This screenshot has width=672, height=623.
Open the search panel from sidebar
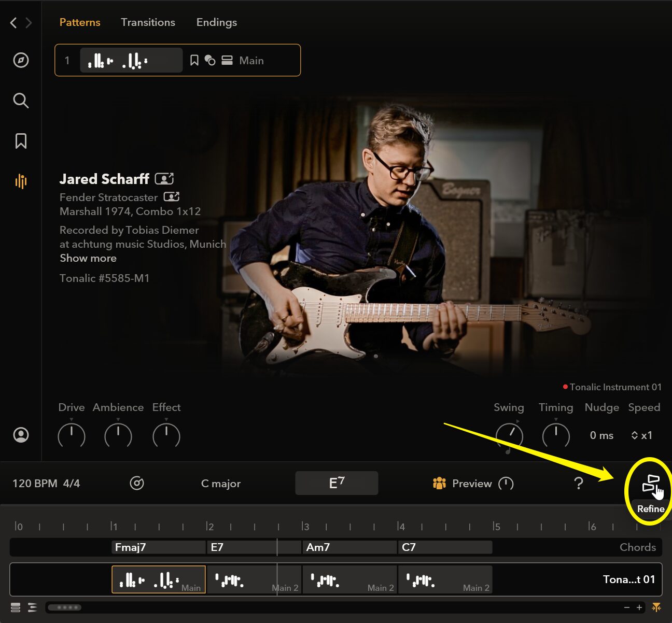[x=21, y=101]
